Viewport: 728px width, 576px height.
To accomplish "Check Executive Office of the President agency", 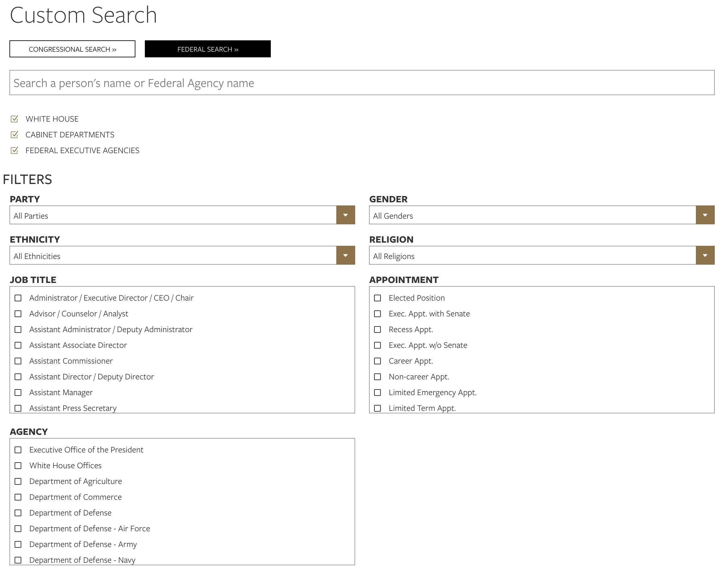I will (x=18, y=450).
